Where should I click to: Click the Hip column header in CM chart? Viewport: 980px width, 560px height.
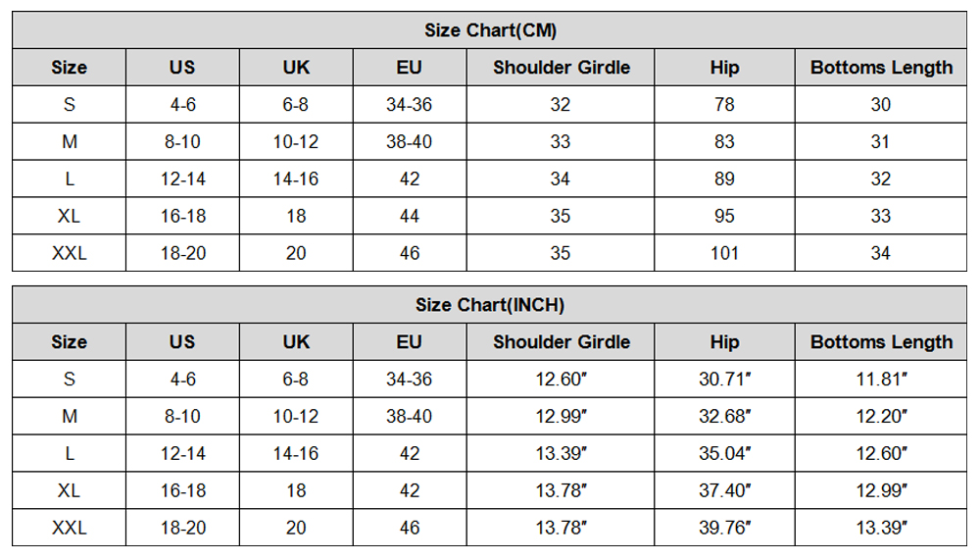724,68
